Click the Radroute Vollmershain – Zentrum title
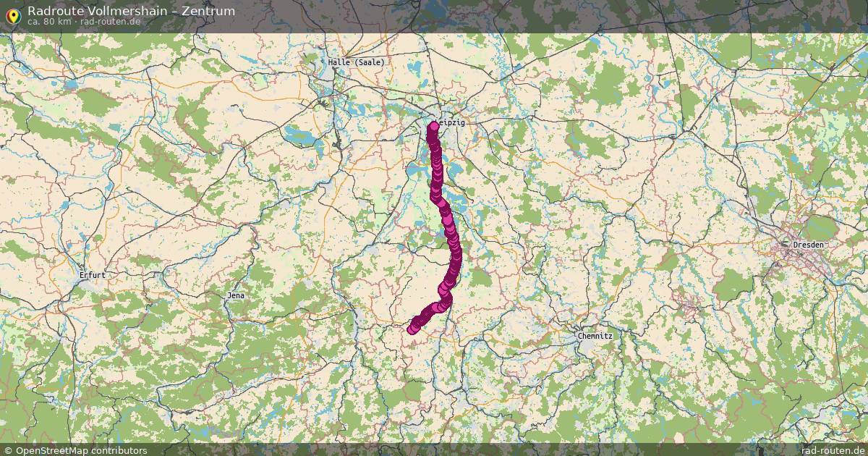The height and width of the screenshot is (456, 868). tap(131, 11)
